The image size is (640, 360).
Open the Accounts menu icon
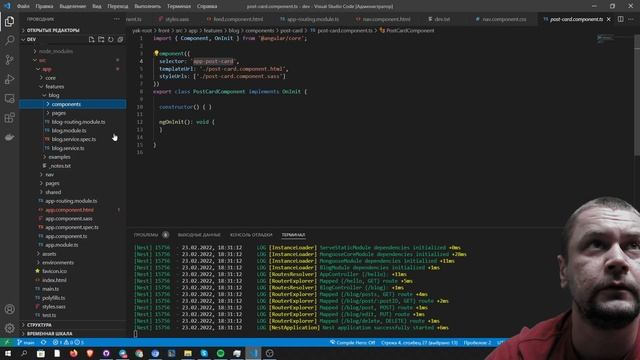9,309
